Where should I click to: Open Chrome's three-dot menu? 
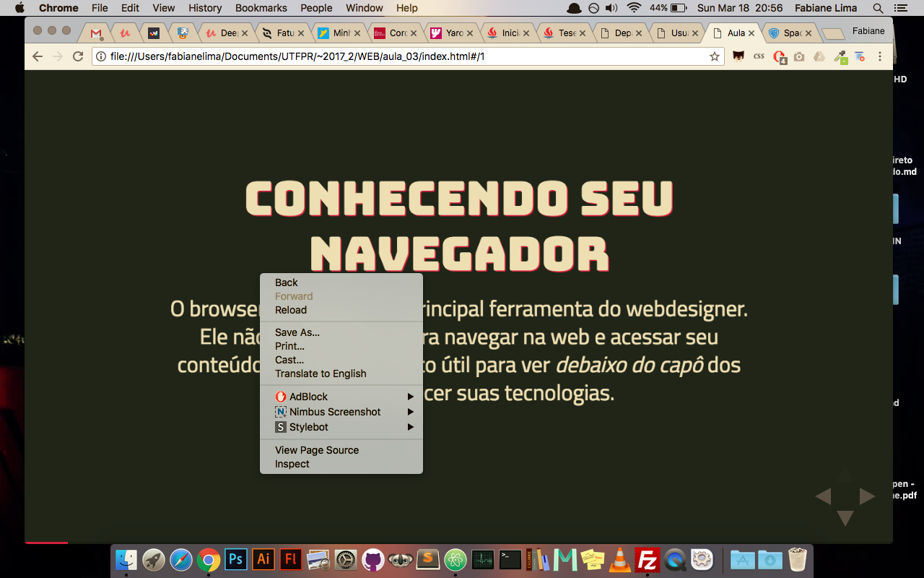click(x=880, y=56)
